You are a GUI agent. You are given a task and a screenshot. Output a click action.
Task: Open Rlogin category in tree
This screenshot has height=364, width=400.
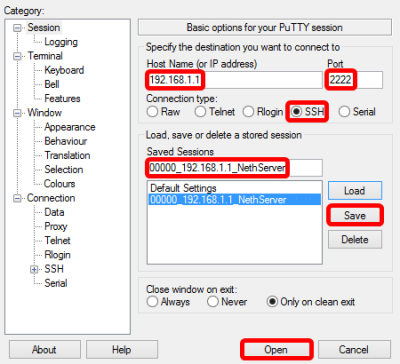pyautogui.click(x=57, y=255)
